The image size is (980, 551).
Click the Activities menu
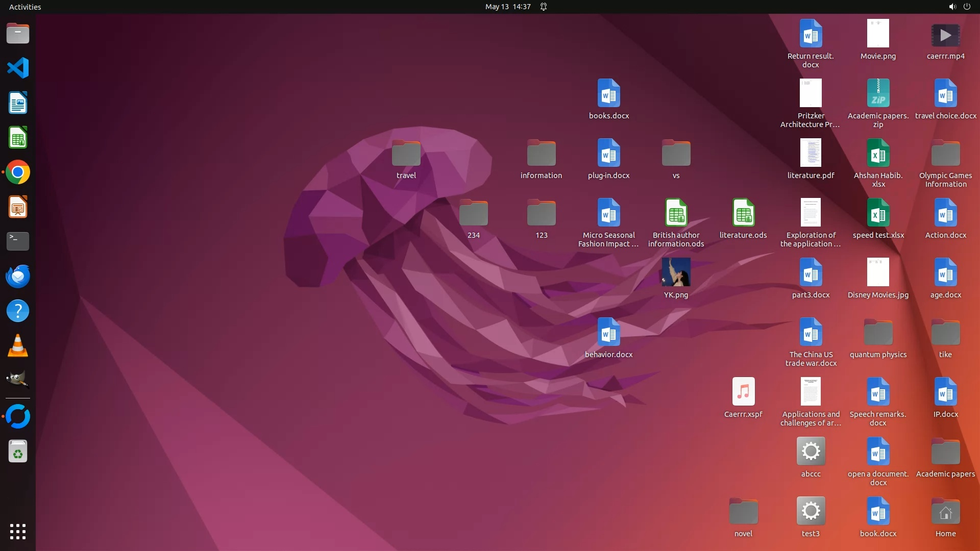pyautogui.click(x=25, y=7)
